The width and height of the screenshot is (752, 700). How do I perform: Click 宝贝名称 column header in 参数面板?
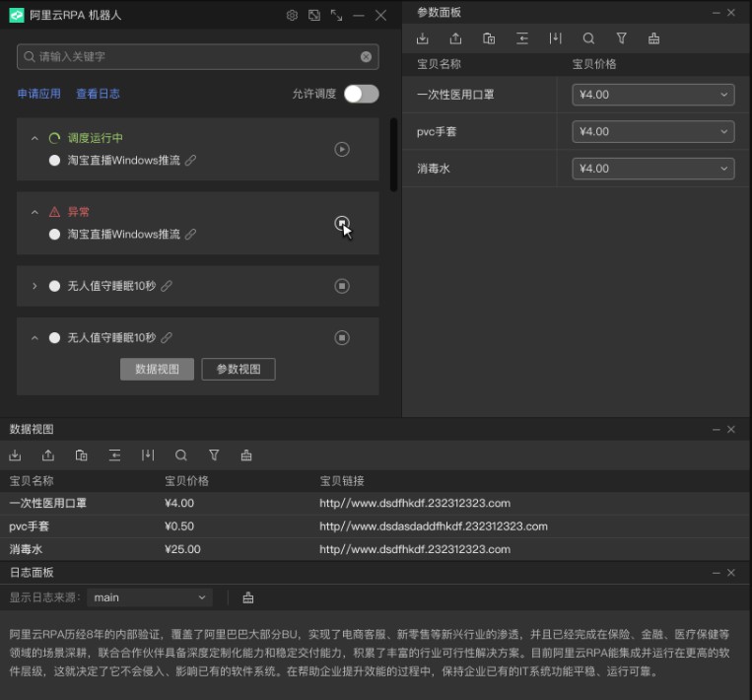(439, 64)
